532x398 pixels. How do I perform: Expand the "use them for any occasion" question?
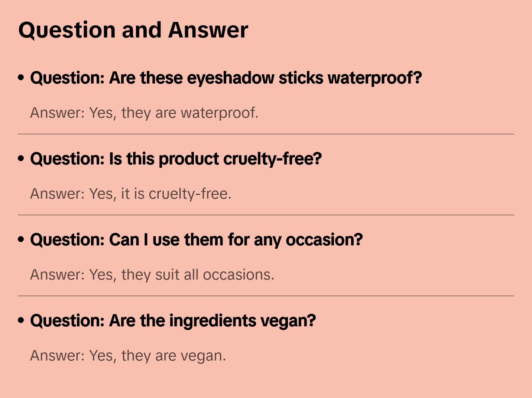pyautogui.click(x=196, y=240)
